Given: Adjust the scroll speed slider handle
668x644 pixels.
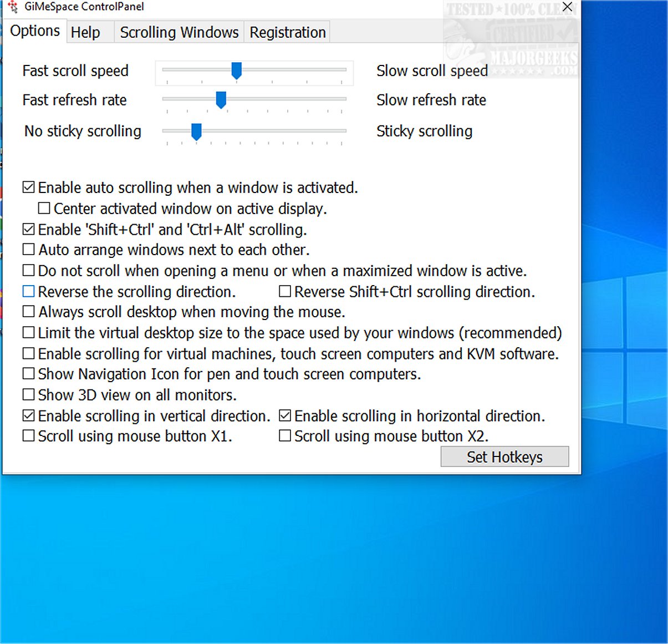Looking at the screenshot, I should (x=237, y=70).
